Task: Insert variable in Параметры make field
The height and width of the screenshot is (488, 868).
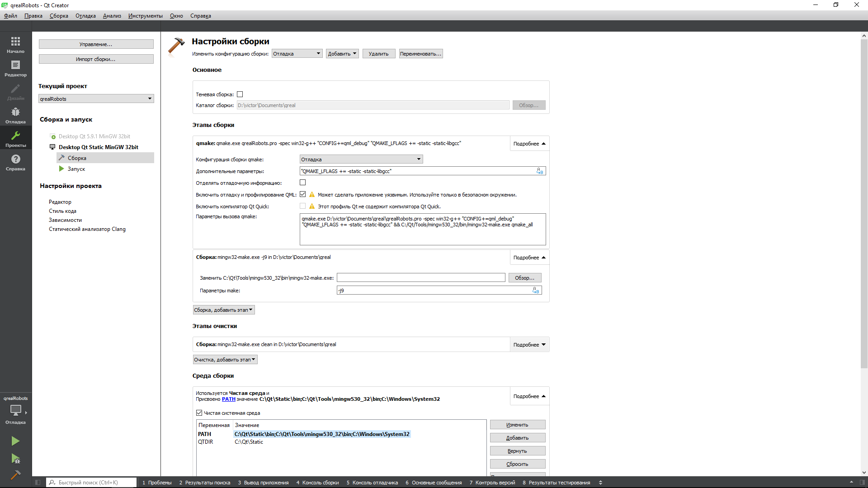Action: tap(536, 291)
